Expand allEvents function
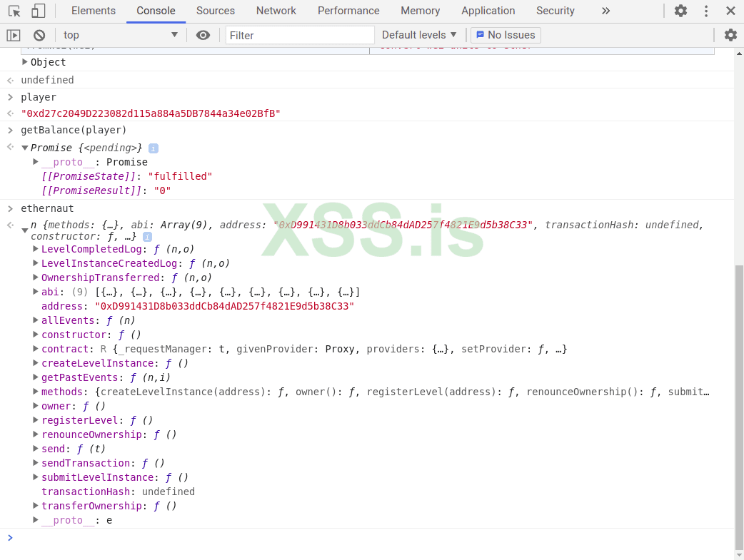Image resolution: width=744 pixels, height=560 pixels. pos(36,320)
